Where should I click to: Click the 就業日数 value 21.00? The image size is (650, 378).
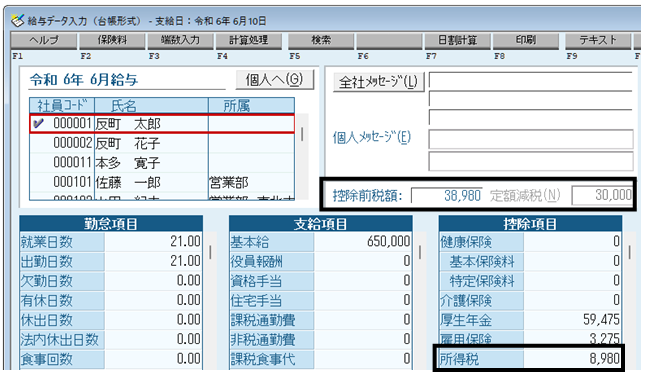click(153, 242)
